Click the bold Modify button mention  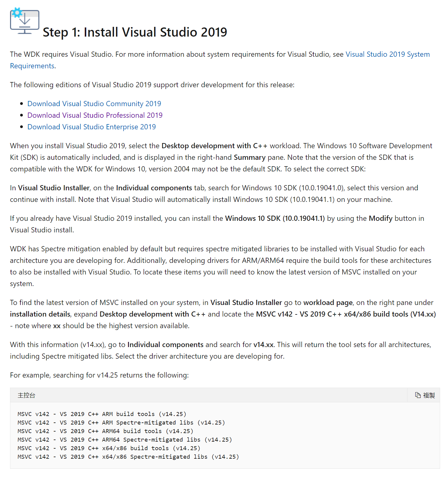380,218
